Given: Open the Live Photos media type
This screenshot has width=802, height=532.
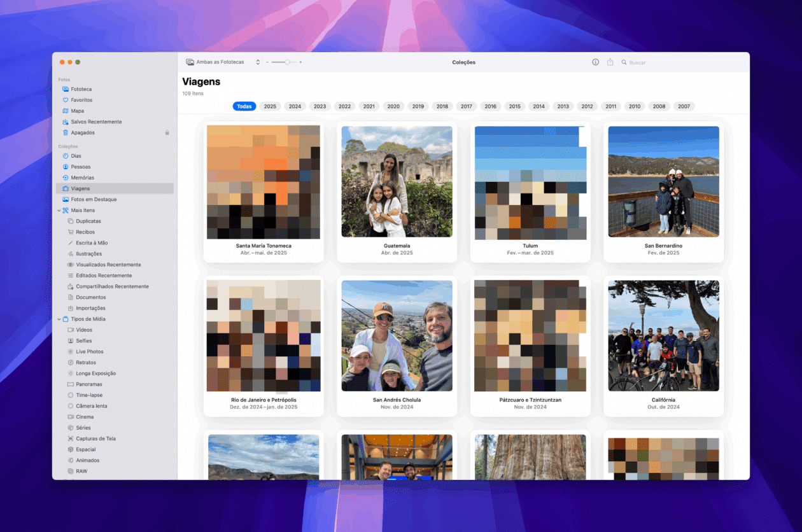Looking at the screenshot, I should click(x=115, y=351).
